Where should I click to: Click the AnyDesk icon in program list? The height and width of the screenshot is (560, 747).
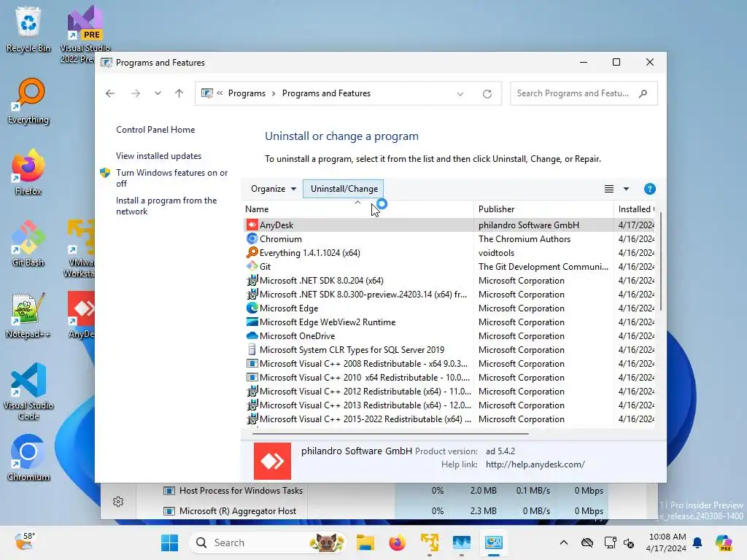[x=252, y=225]
